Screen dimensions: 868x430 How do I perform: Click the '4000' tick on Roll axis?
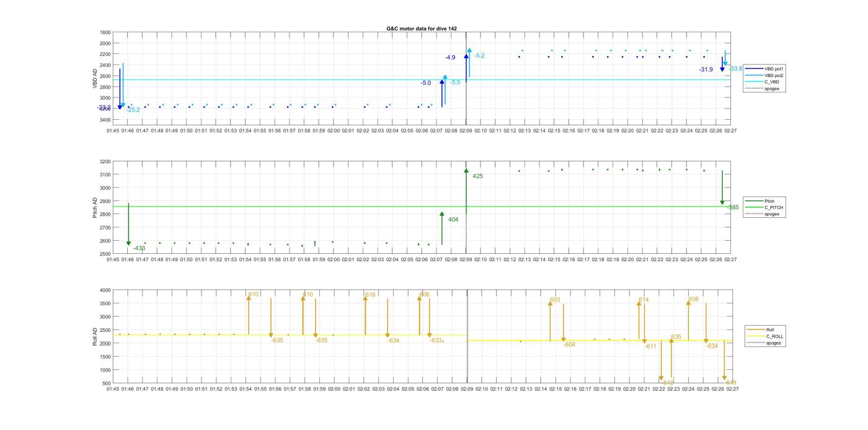pos(105,290)
